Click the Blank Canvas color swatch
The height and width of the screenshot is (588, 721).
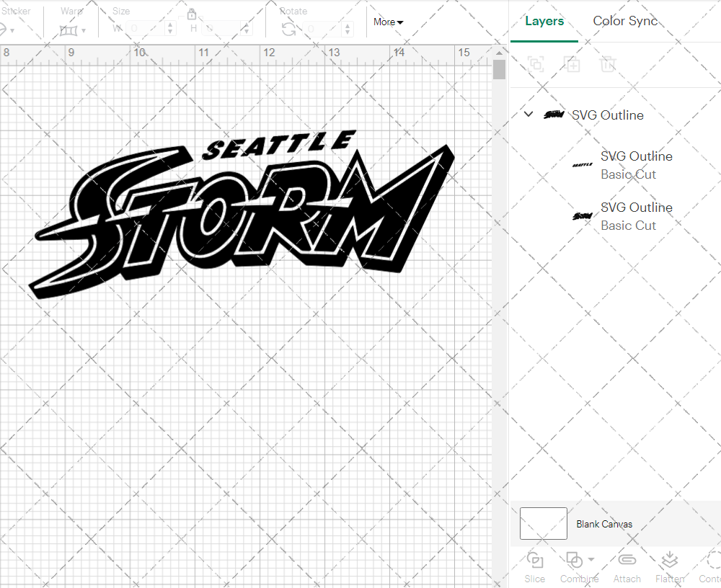543,524
